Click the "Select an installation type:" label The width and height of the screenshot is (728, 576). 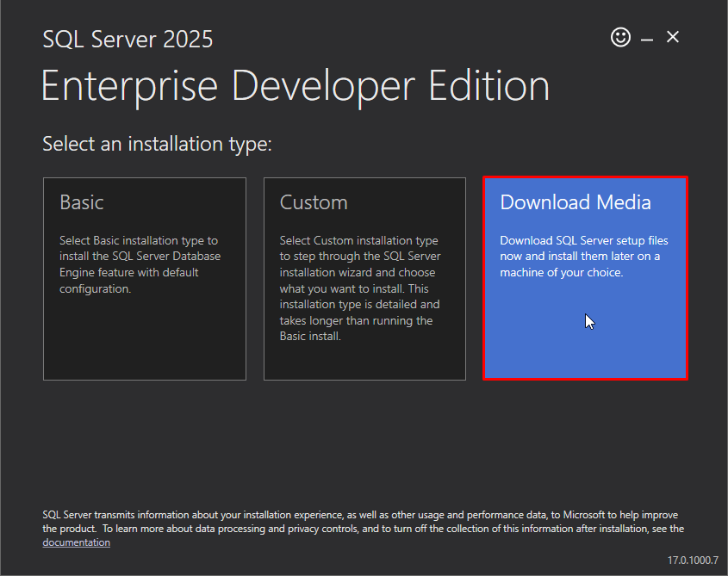tap(157, 144)
